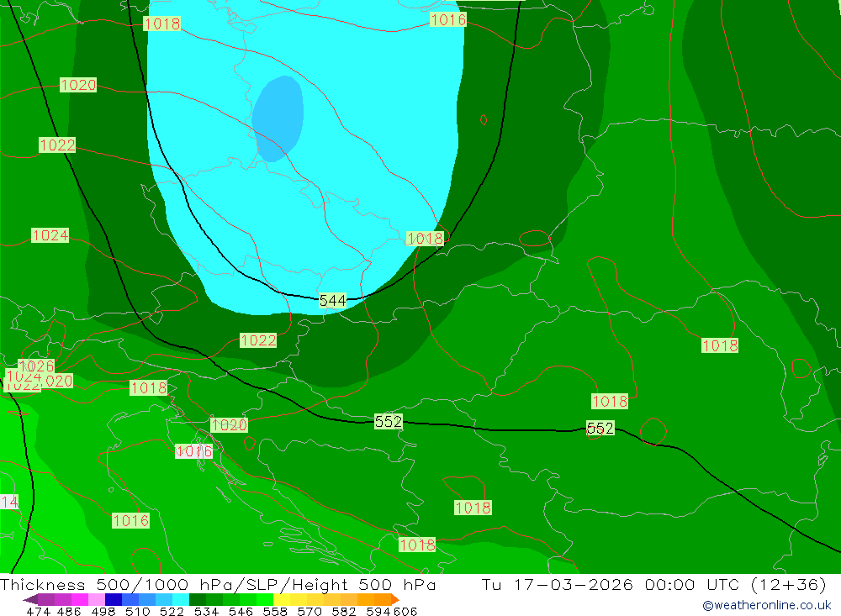841x616 pixels.
Task: Select the white-background 1016 label
Action: [193, 451]
